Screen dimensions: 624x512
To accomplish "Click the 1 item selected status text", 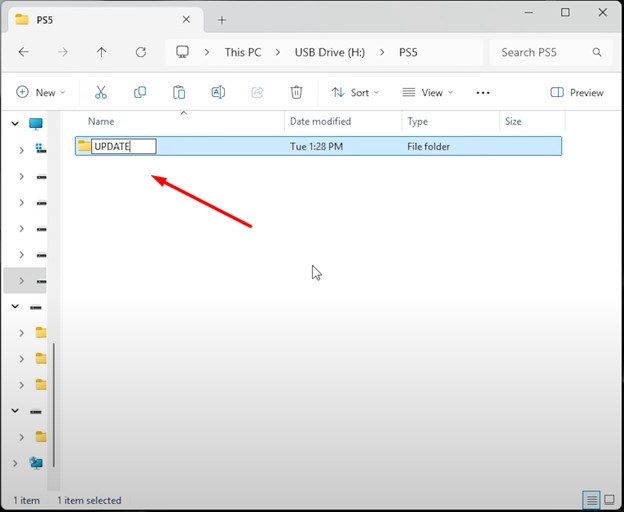I will coord(89,500).
